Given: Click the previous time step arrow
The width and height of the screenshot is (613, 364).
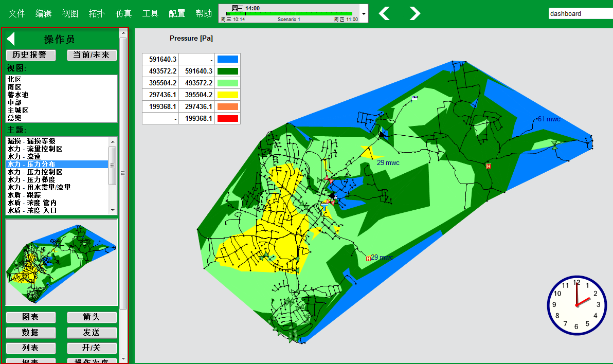Looking at the screenshot, I should coord(384,13).
